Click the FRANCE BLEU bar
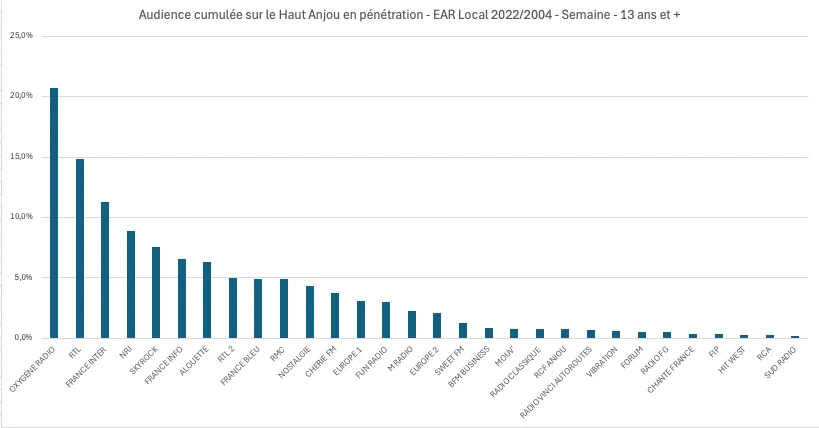The height and width of the screenshot is (428, 819). [x=258, y=308]
